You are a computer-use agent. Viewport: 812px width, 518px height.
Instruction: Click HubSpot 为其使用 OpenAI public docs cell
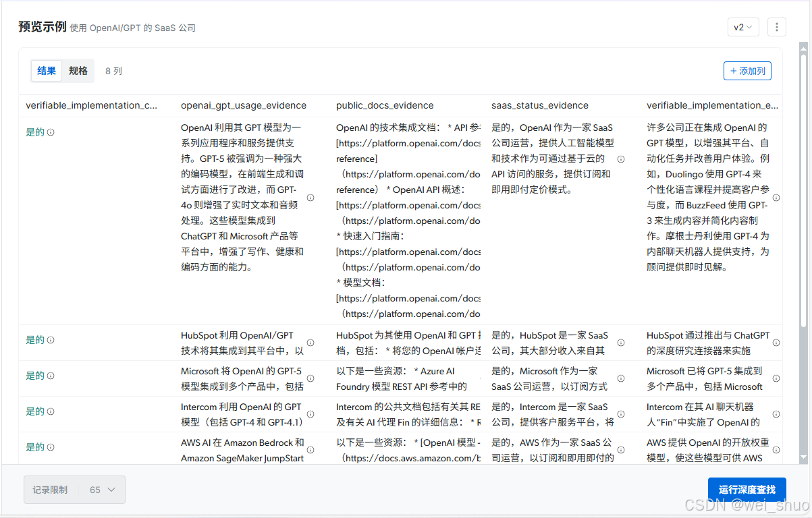pos(408,343)
